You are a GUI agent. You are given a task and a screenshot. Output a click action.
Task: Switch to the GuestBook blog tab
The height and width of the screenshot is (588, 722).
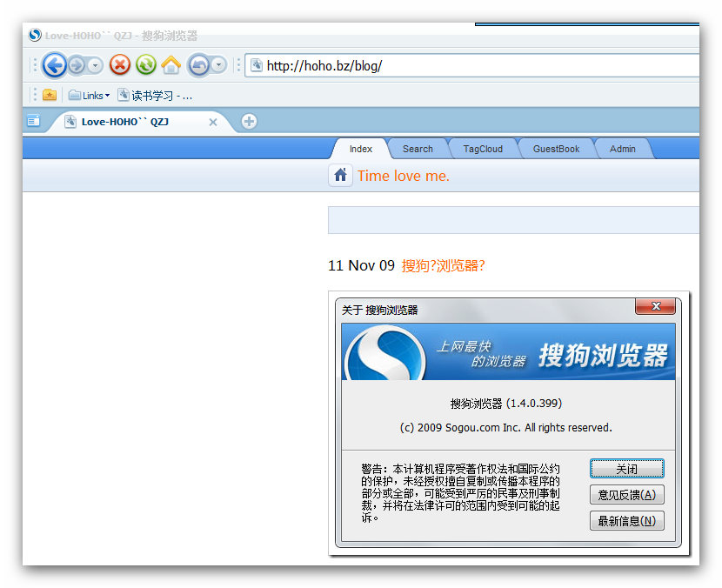tap(556, 149)
